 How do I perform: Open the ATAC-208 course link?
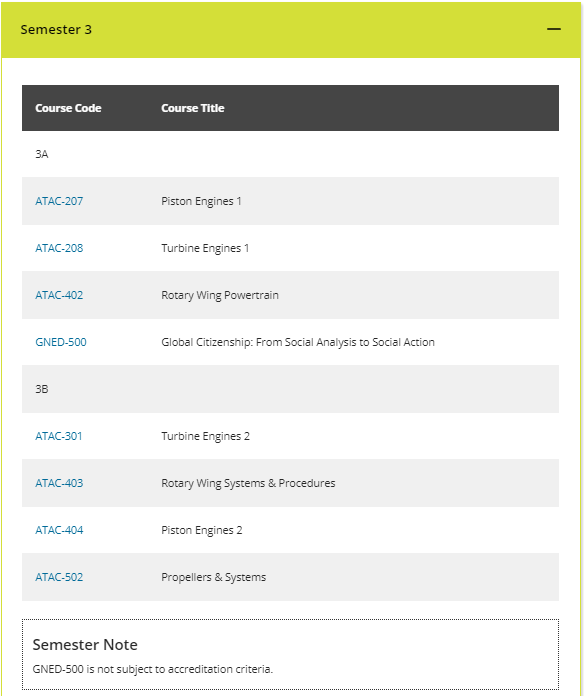[x=59, y=248]
